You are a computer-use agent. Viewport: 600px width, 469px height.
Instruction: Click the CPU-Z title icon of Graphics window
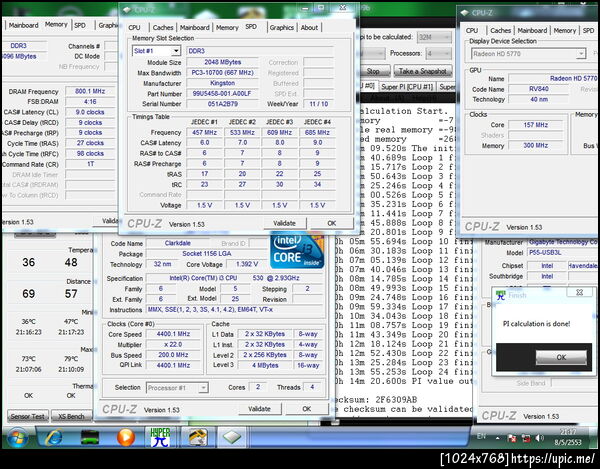coord(465,13)
